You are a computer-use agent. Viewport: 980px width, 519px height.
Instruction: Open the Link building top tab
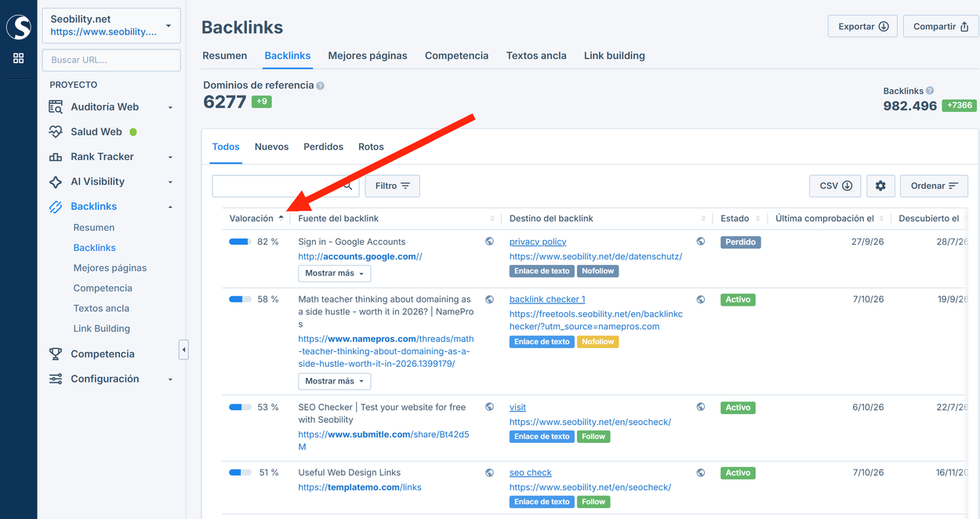615,56
